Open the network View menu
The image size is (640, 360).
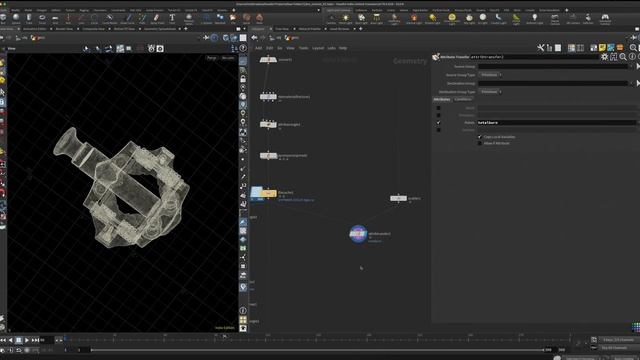290,48
